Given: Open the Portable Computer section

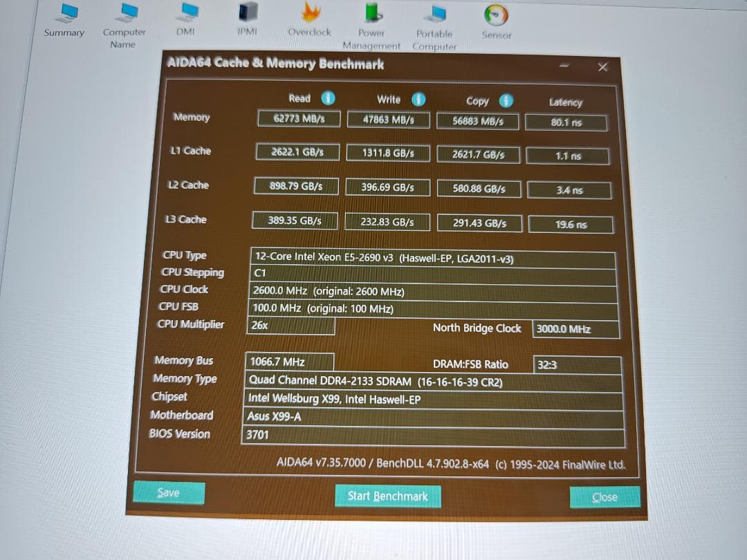Looking at the screenshot, I should coord(434,17).
